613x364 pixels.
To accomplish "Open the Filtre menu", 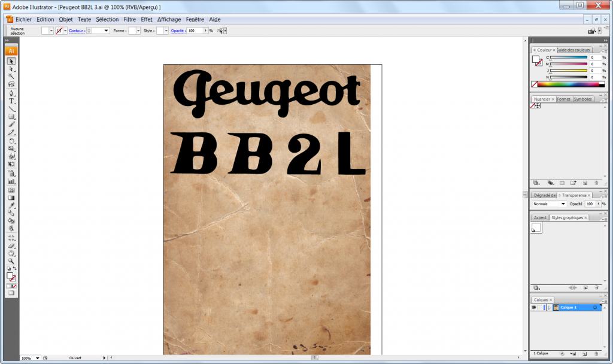I will pos(129,19).
